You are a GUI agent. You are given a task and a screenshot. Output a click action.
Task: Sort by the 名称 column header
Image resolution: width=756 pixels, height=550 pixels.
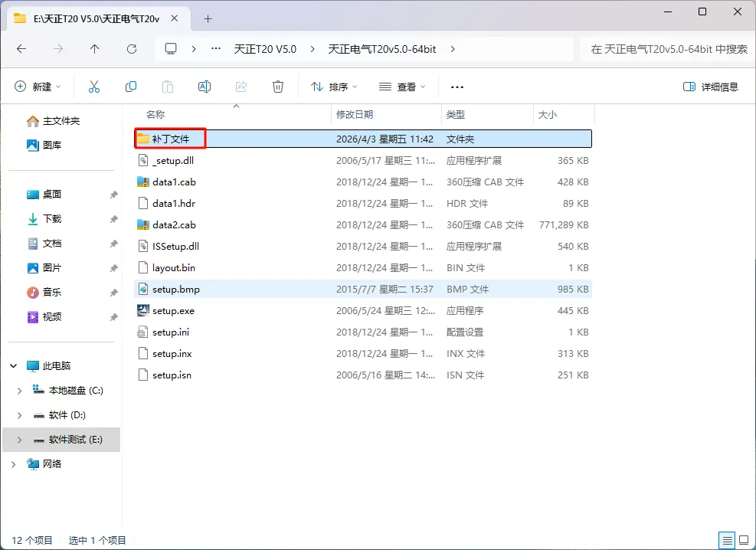(x=155, y=115)
